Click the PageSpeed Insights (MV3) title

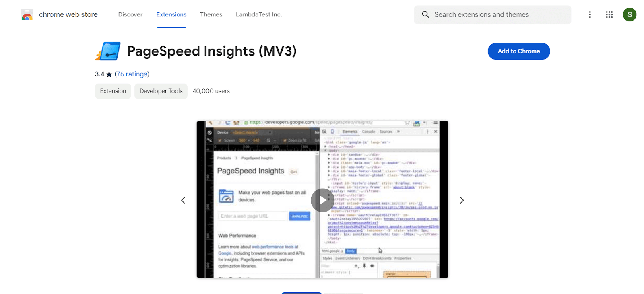pos(212,51)
